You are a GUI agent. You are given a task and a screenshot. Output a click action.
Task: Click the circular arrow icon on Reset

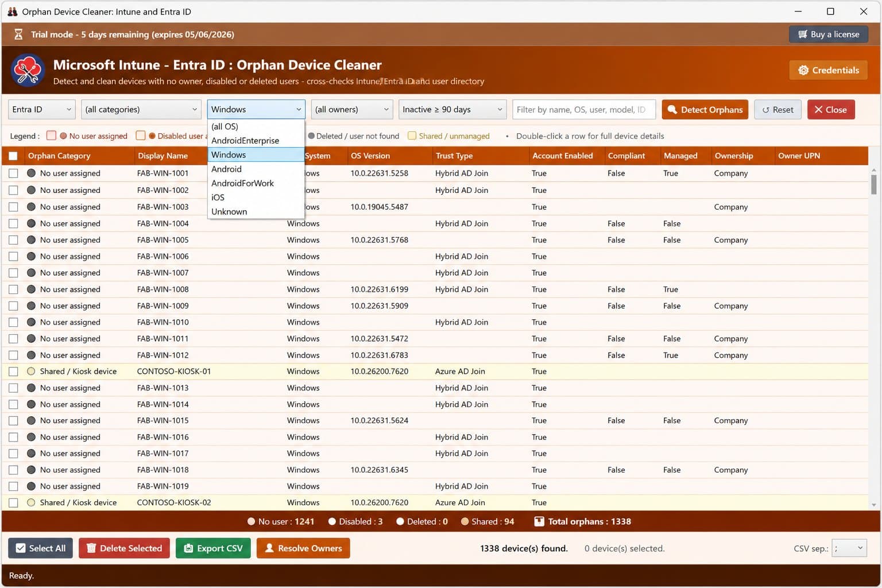pyautogui.click(x=765, y=110)
